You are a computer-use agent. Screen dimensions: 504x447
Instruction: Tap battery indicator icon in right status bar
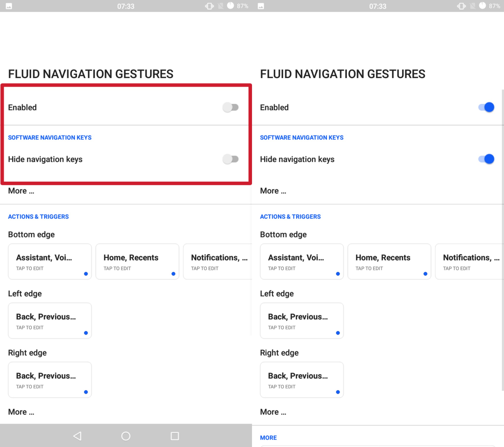(482, 6)
